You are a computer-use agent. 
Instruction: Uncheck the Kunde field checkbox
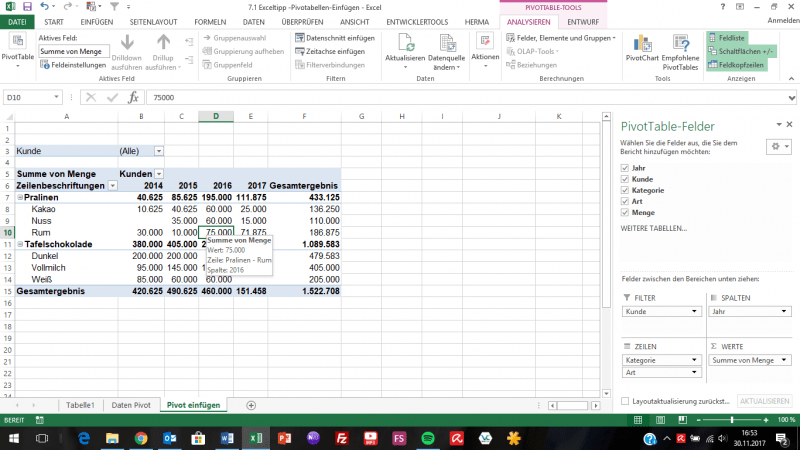click(624, 179)
